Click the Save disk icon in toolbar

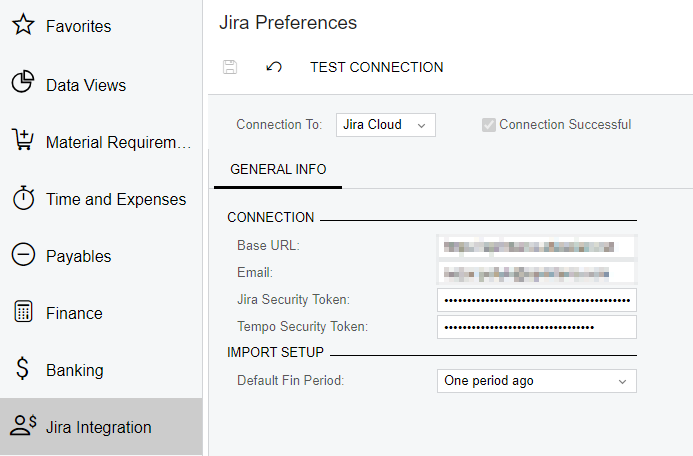coord(230,67)
